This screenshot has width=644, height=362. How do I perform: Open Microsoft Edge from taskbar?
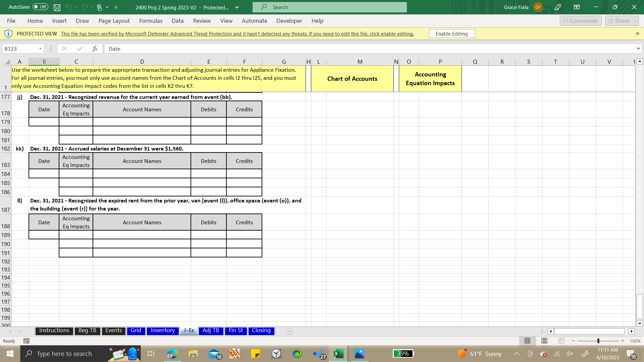click(x=172, y=354)
